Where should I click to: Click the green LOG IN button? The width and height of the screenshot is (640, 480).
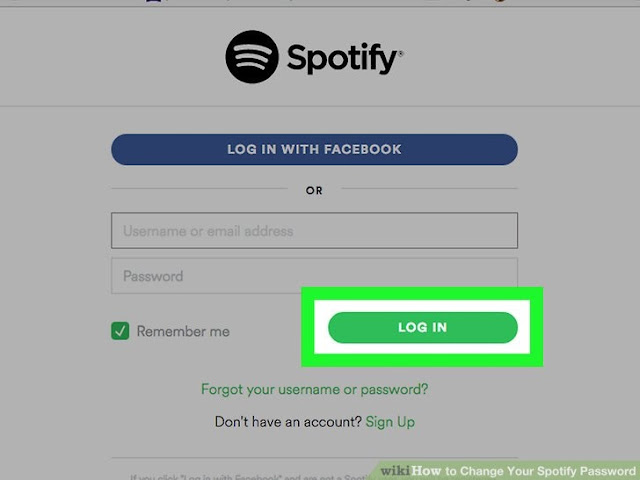[x=422, y=327]
